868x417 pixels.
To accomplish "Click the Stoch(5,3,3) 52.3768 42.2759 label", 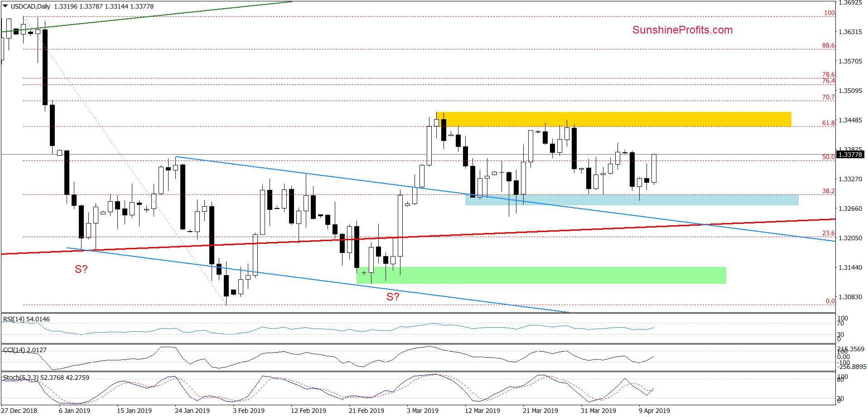I will click(x=46, y=378).
